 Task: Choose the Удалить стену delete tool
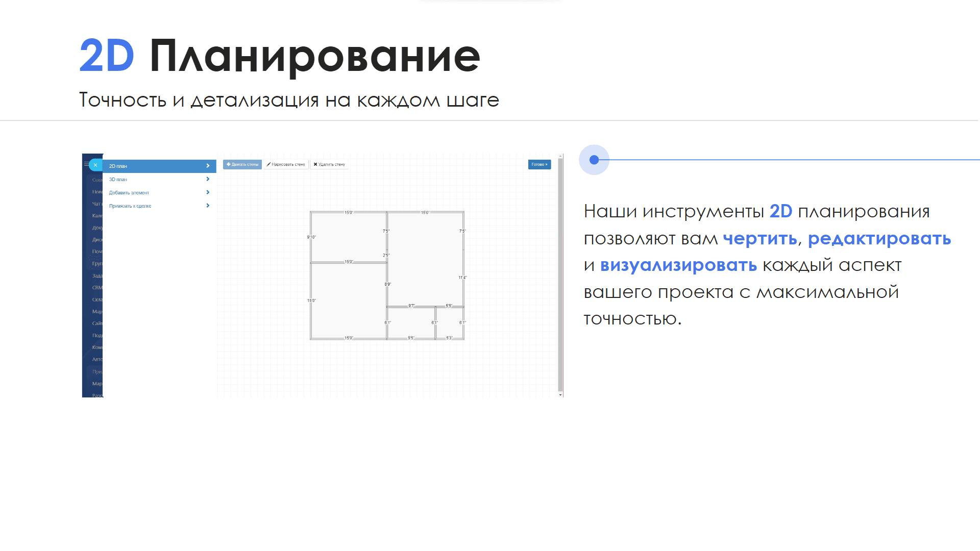[x=329, y=165]
